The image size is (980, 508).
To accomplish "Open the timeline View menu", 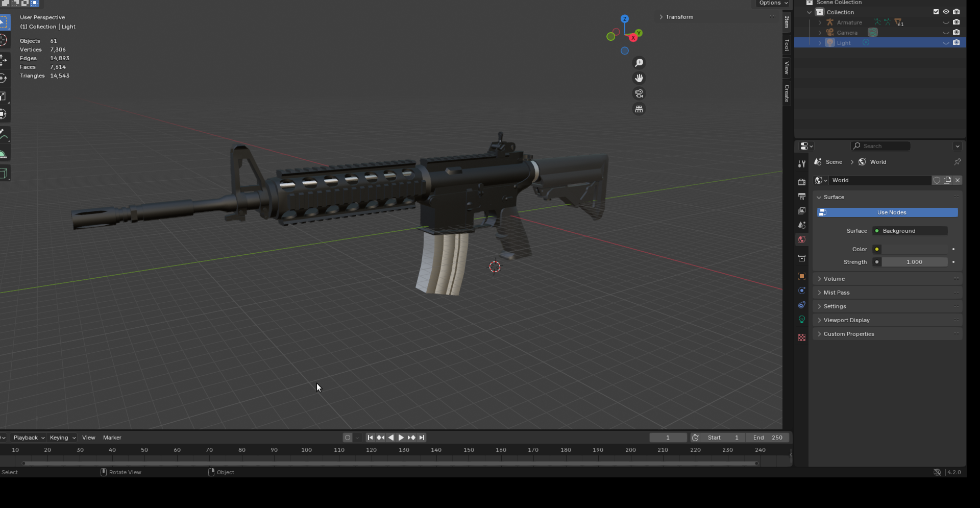I will coord(89,438).
